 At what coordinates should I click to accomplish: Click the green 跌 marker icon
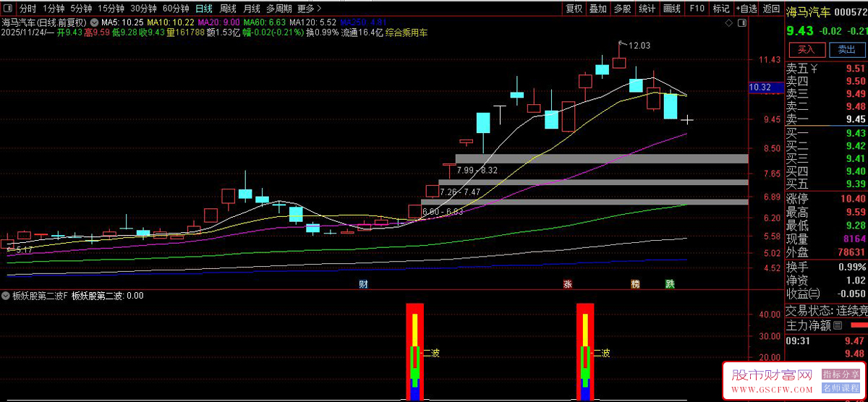(671, 284)
